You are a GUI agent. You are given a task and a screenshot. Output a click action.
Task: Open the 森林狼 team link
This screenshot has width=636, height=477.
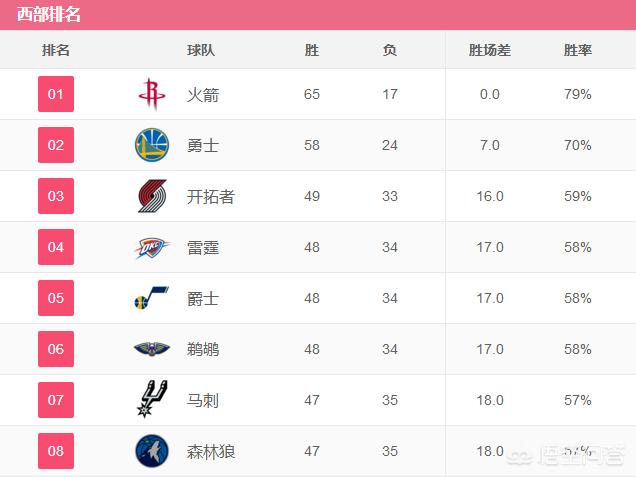tap(210, 452)
